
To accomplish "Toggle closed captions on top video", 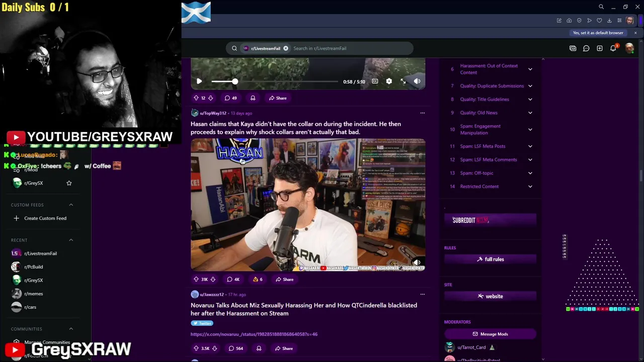I will pyautogui.click(x=375, y=81).
